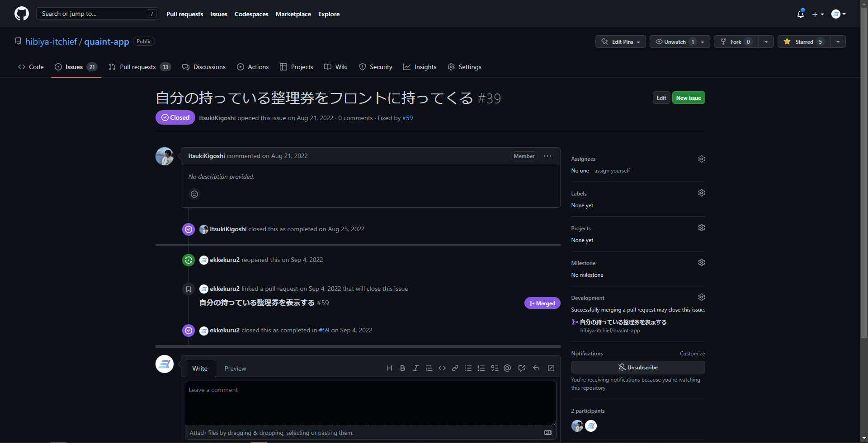
Task: Insert a saved reply
Action: click(536, 368)
